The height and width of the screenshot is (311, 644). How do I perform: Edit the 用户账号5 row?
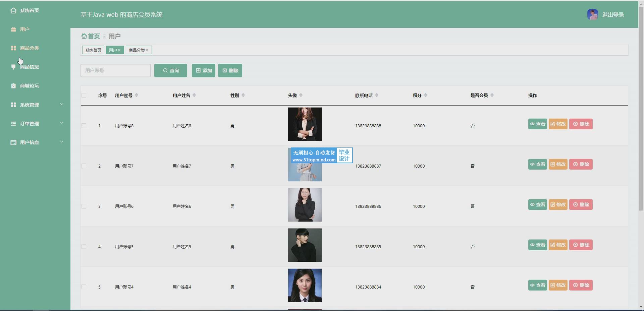(558, 245)
